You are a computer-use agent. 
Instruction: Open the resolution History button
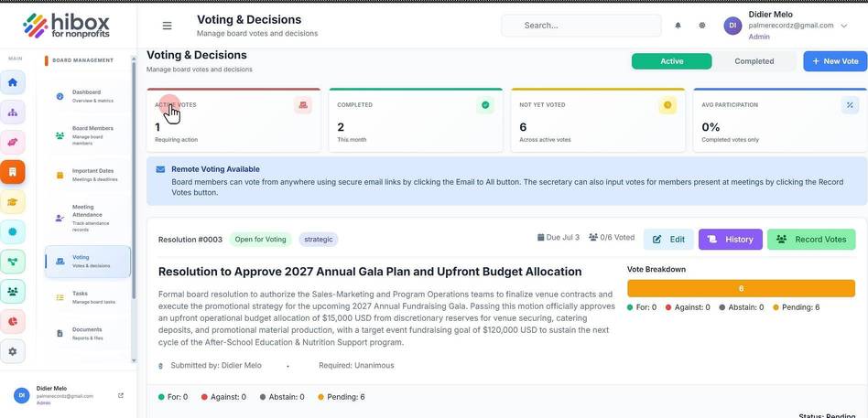730,240
